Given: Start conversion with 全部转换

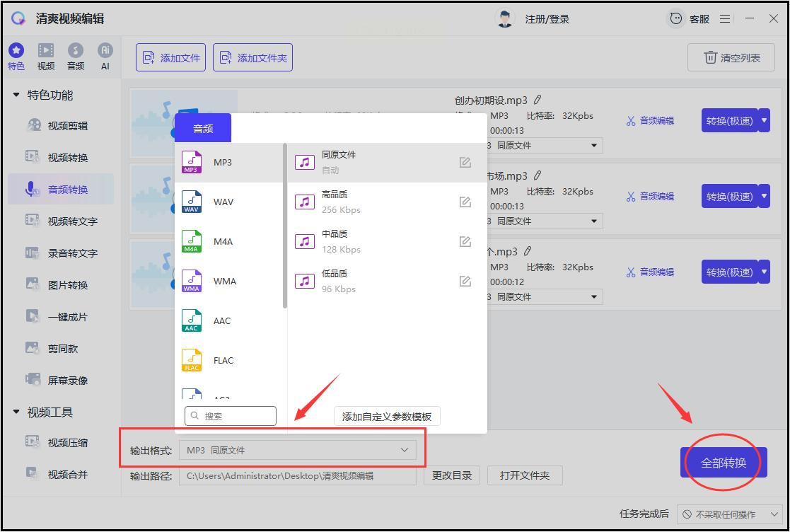Looking at the screenshot, I should (x=724, y=463).
